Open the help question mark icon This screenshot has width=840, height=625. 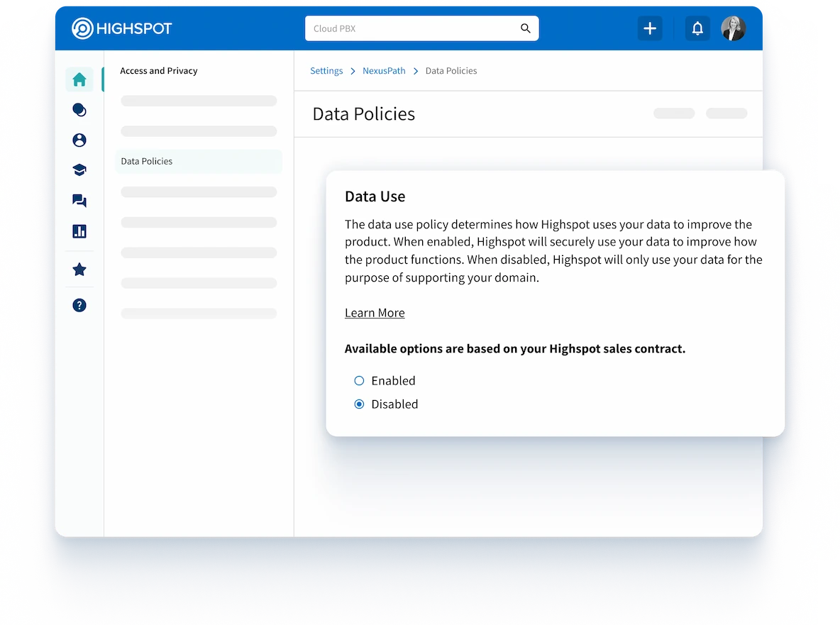pos(79,305)
